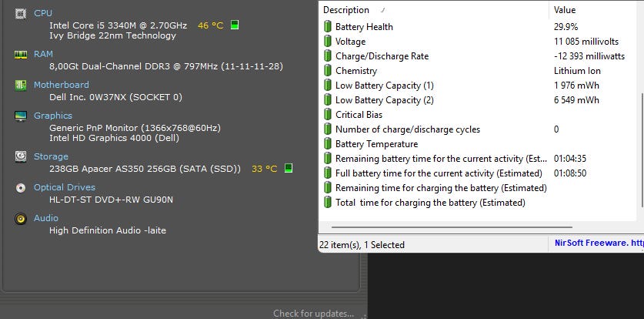
Task: Click the 29.9% battery health value
Action: (x=566, y=27)
